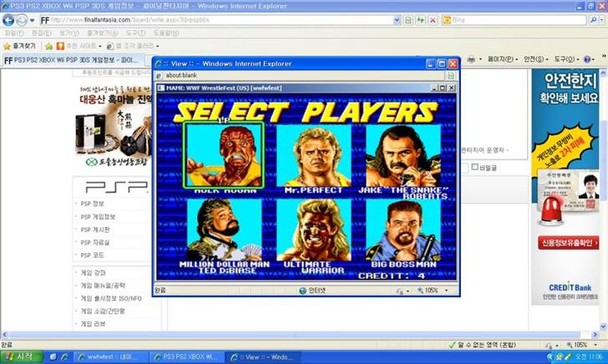Click the magnifier search button

coord(593,20)
